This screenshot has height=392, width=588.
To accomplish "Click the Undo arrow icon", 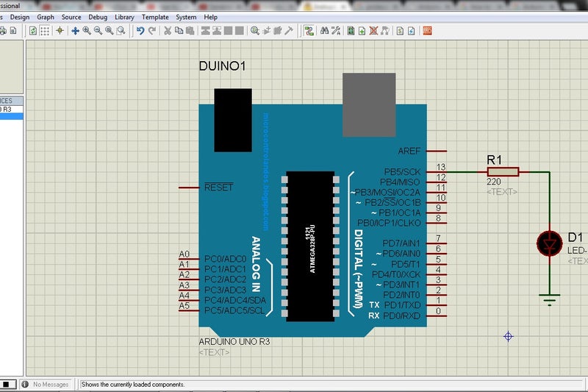I will coord(140,31).
